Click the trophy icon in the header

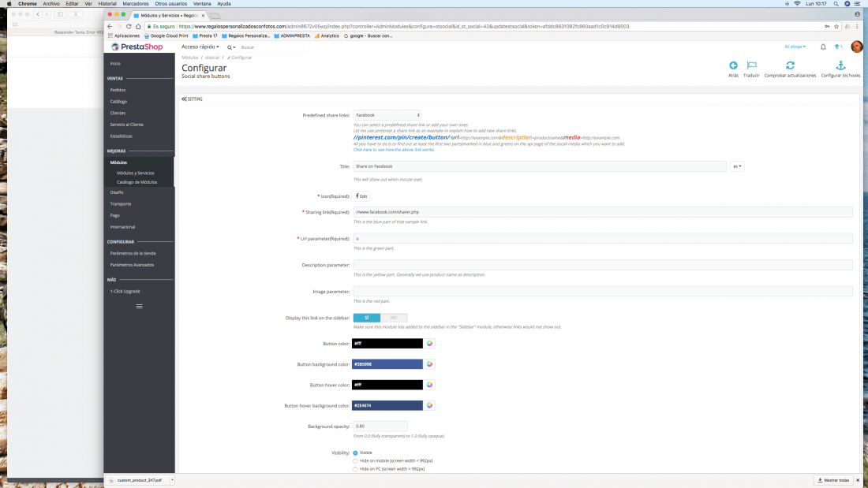[837, 47]
